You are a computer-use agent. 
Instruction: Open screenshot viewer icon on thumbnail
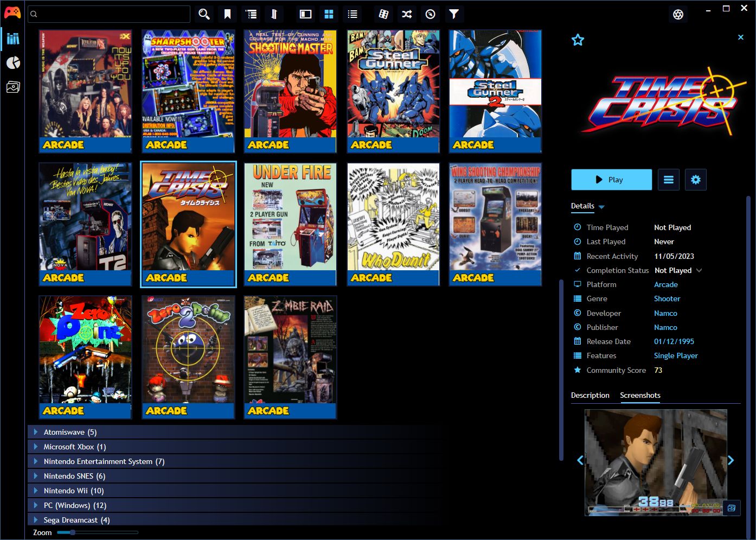732,508
